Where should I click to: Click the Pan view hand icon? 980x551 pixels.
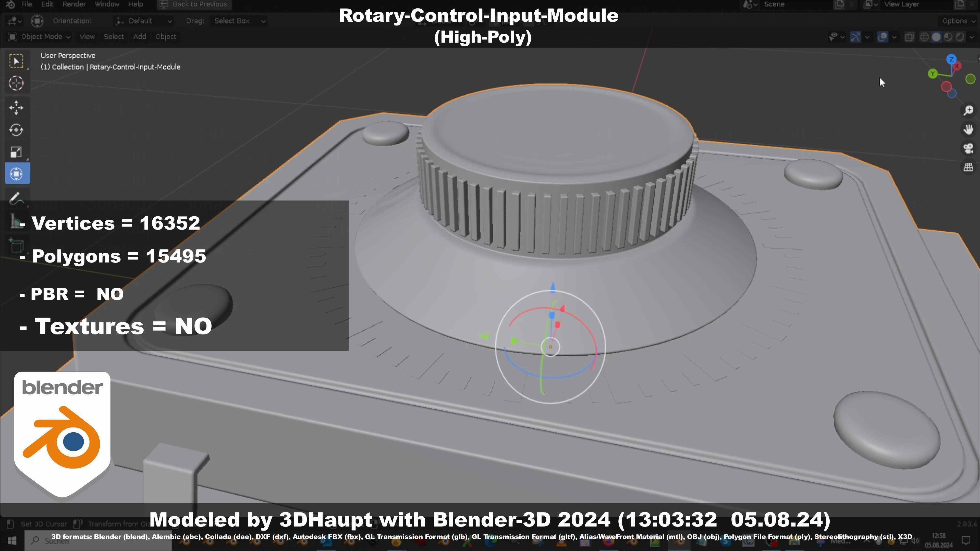[968, 130]
